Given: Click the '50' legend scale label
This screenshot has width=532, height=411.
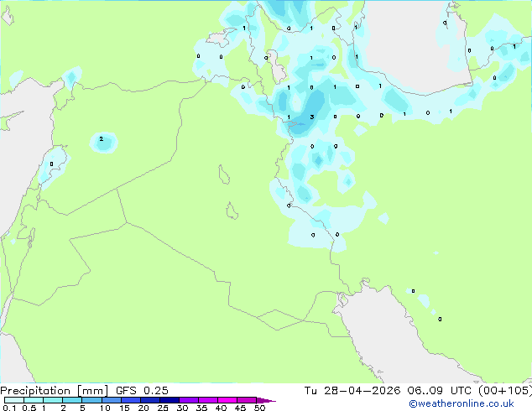Looking at the screenshot, I should tap(259, 408).
